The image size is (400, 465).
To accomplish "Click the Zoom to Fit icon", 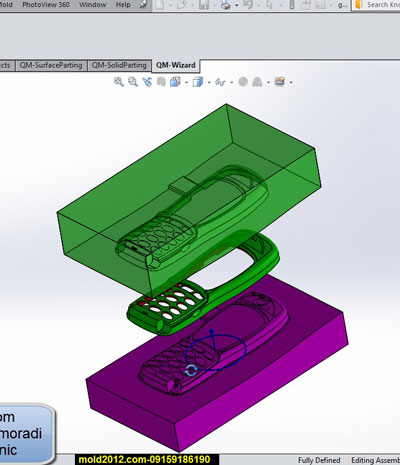I will [119, 82].
